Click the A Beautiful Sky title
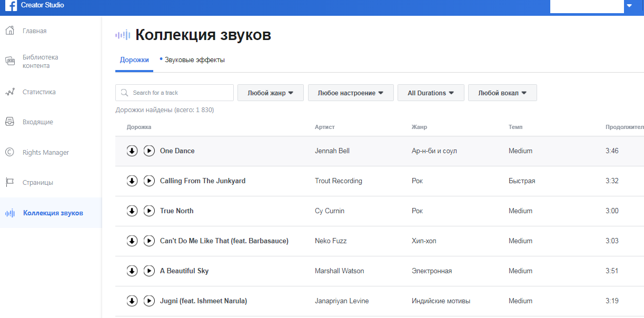 point(184,271)
